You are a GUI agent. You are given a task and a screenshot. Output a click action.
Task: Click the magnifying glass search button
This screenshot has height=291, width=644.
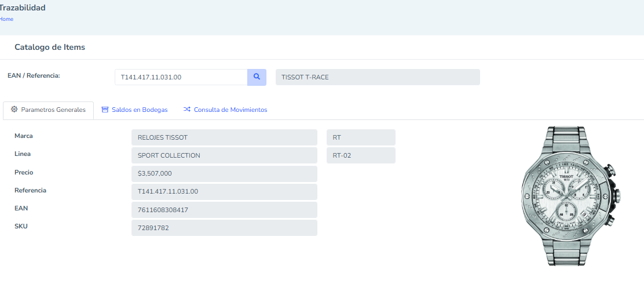tap(257, 77)
